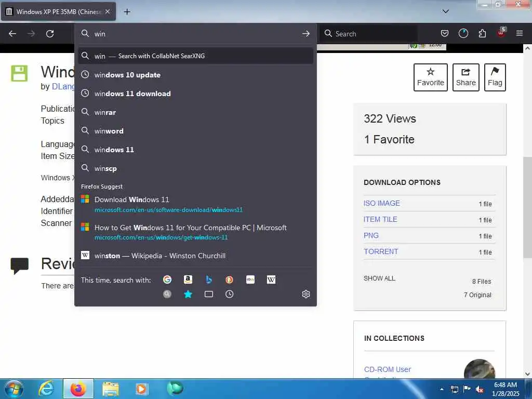Search this time with Amazon
532x399 pixels.
(x=188, y=280)
